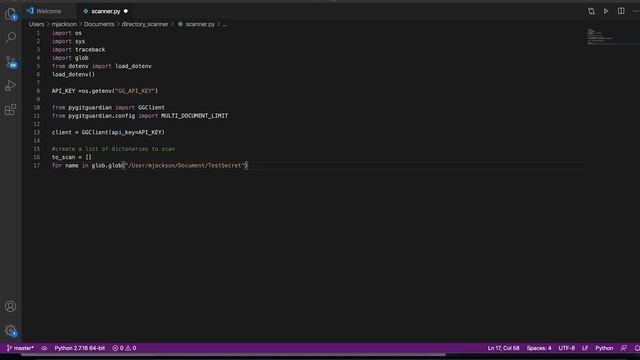Click the directory_scanner breadcrumb

coord(145,24)
